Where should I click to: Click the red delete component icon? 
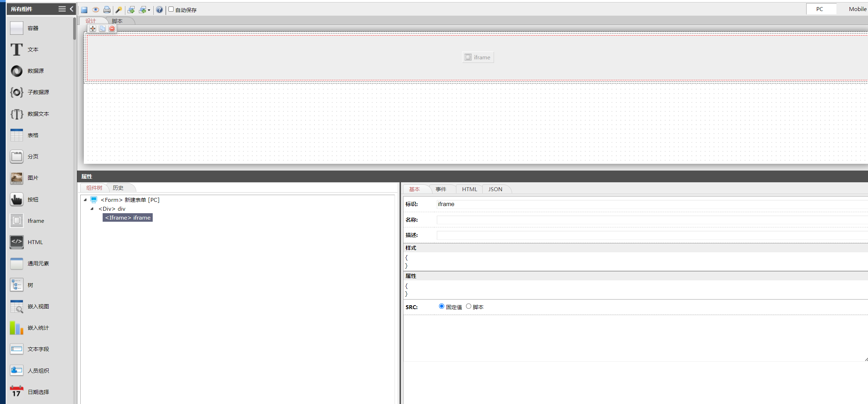[x=112, y=28]
